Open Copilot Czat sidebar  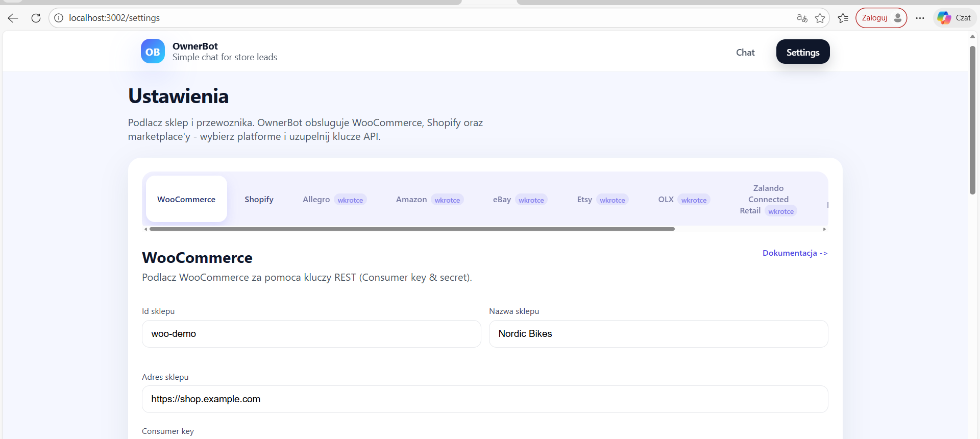point(954,18)
